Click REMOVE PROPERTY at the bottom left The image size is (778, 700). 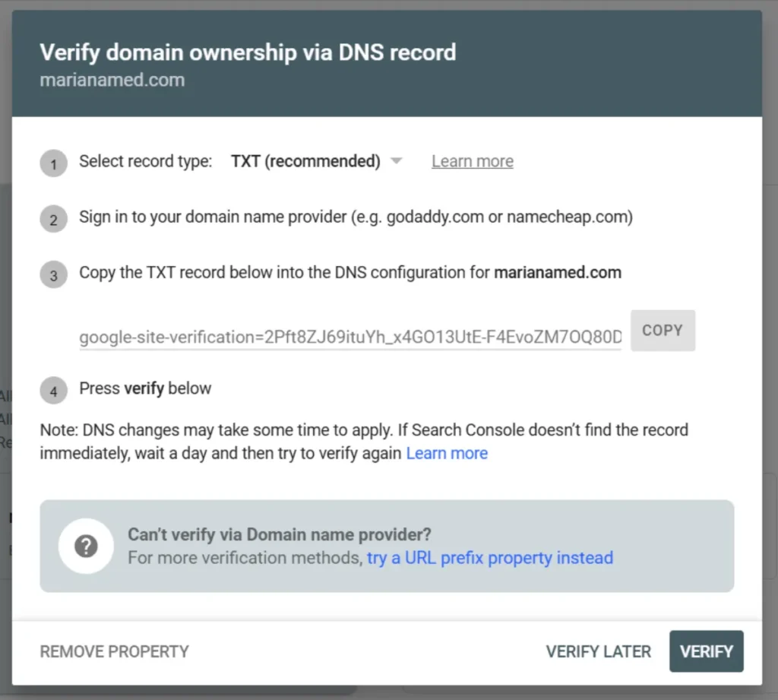(113, 651)
